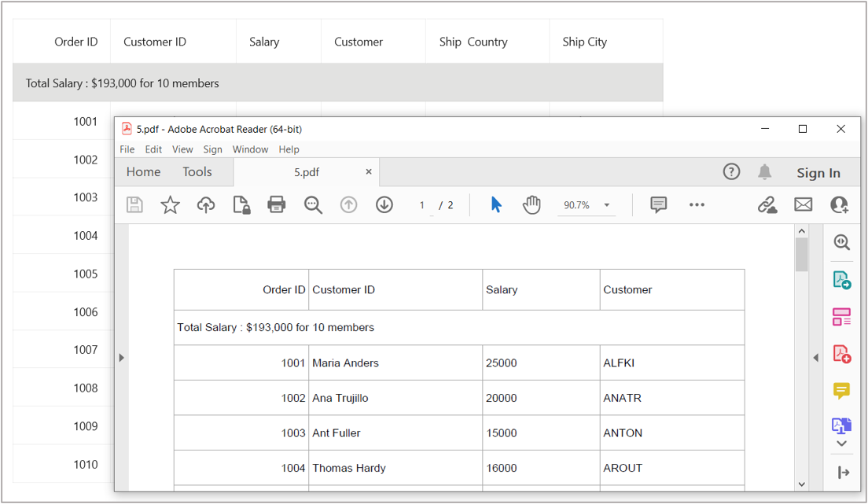Open the Comment tool panel
The image size is (868, 504).
point(841,391)
